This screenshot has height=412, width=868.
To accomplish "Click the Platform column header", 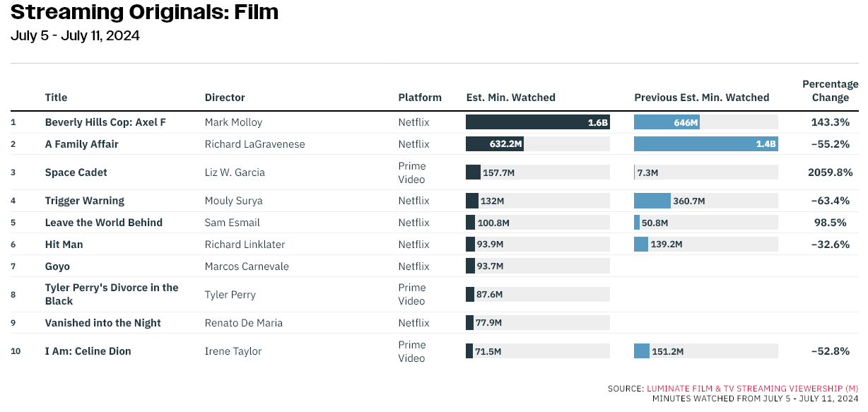I will (x=420, y=98).
